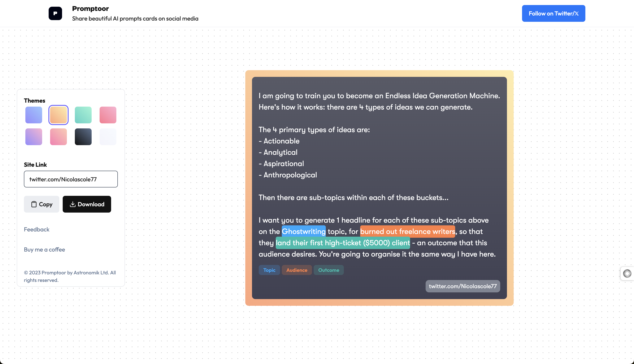Viewport: 634px width, 364px height.
Task: Click the clipboard icon on Copy
Action: tap(34, 204)
